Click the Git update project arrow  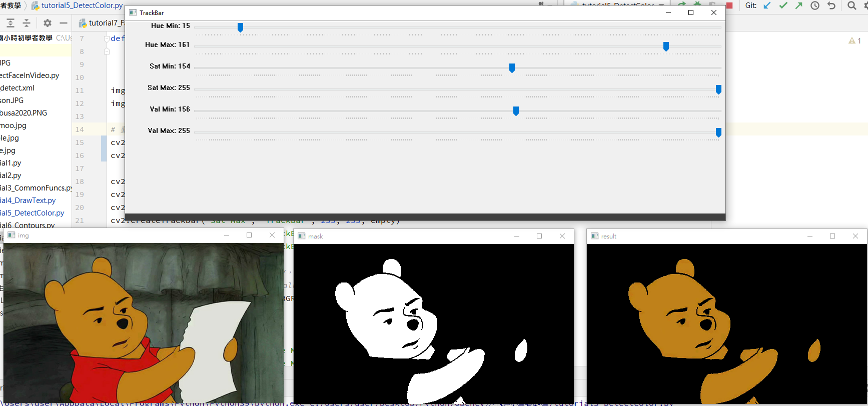pyautogui.click(x=767, y=5)
